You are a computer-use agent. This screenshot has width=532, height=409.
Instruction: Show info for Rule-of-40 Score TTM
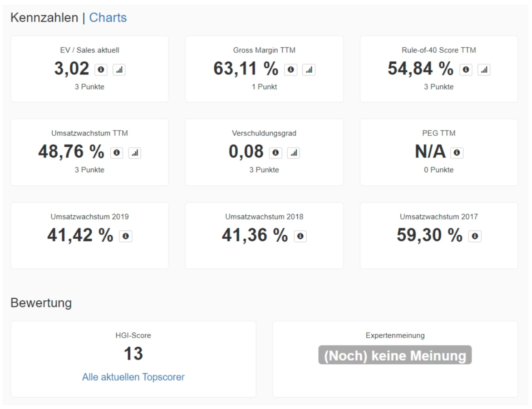[466, 70]
